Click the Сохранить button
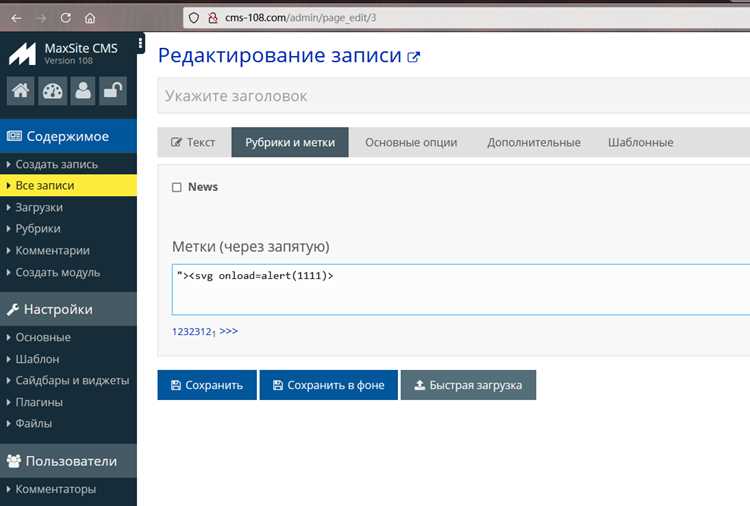Screen dimensions: 750x506 [207, 385]
